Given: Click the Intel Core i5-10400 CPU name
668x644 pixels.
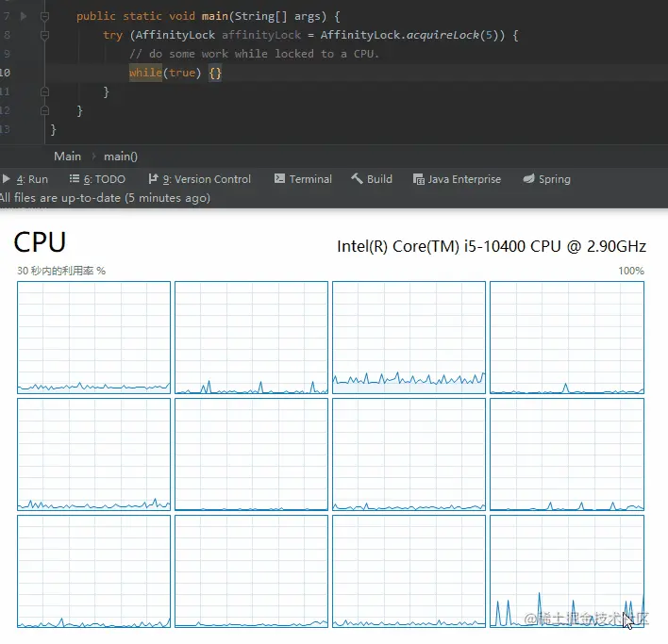Looking at the screenshot, I should (492, 246).
